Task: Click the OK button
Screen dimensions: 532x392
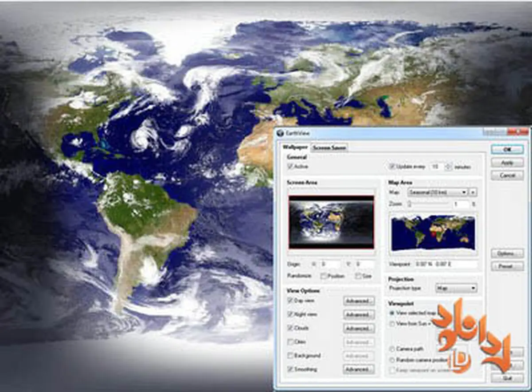Action: (x=507, y=150)
